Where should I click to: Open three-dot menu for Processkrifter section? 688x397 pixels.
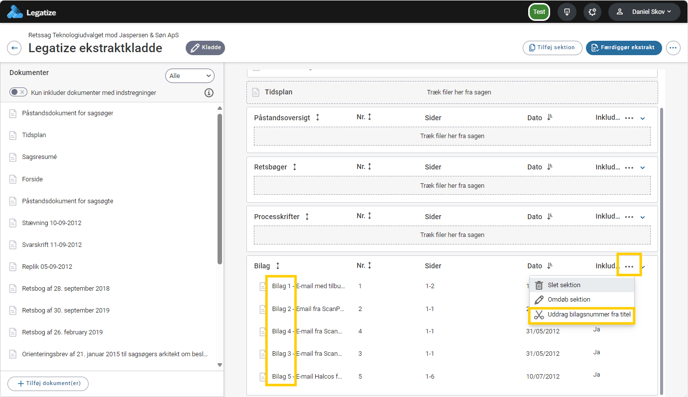click(629, 217)
